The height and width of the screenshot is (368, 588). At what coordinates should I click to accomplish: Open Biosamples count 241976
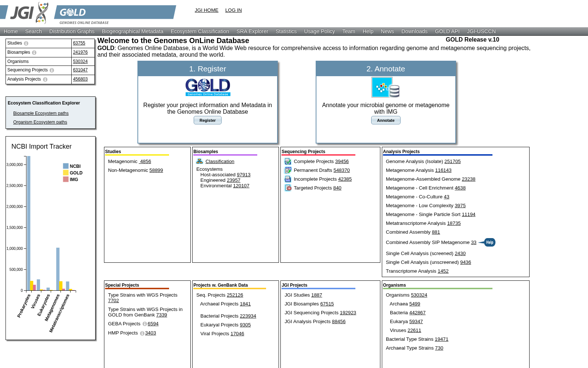[x=80, y=52]
